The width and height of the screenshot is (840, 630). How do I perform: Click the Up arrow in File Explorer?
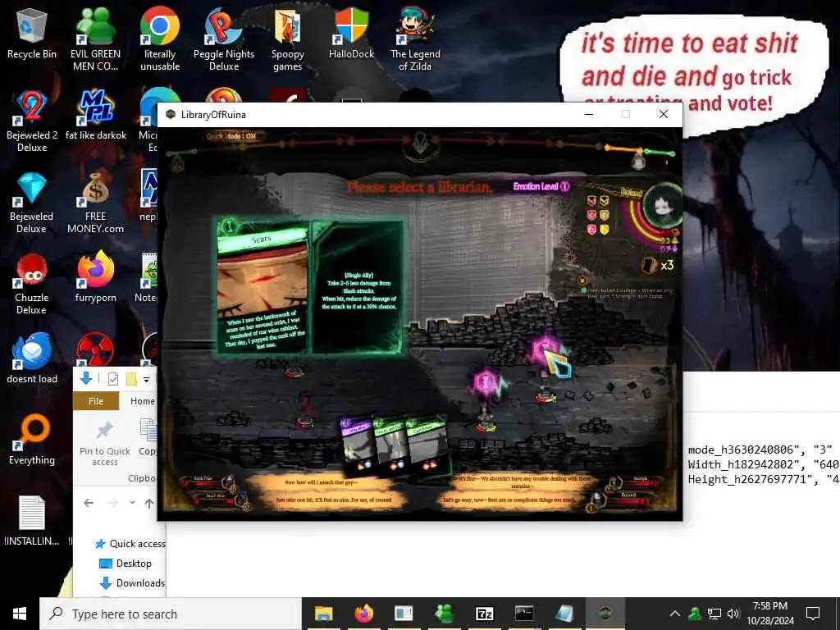coord(149,503)
